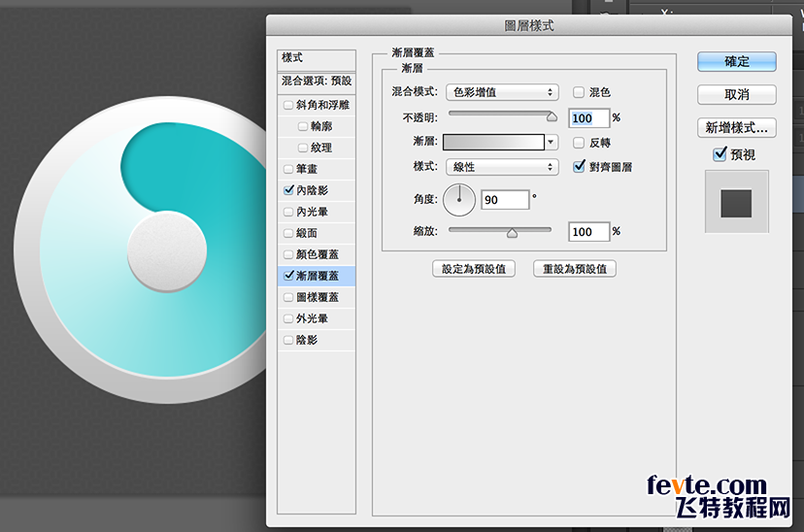Uncheck the 漸層覆蓋 gradient overlay checkbox
The image size is (804, 532).
pyautogui.click(x=288, y=276)
